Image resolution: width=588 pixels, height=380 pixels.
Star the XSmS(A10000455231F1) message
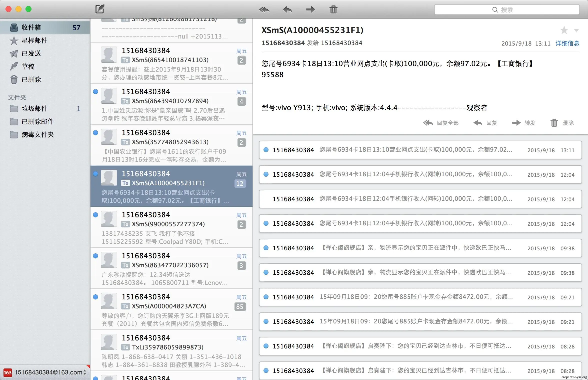point(564,31)
